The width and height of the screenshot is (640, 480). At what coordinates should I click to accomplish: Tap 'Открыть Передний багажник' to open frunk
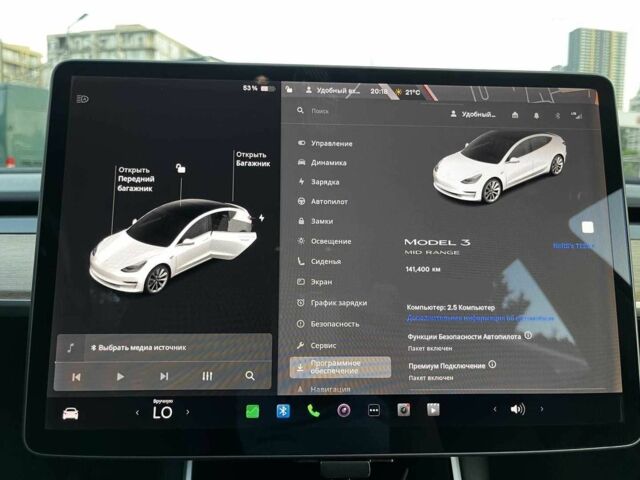(x=136, y=179)
